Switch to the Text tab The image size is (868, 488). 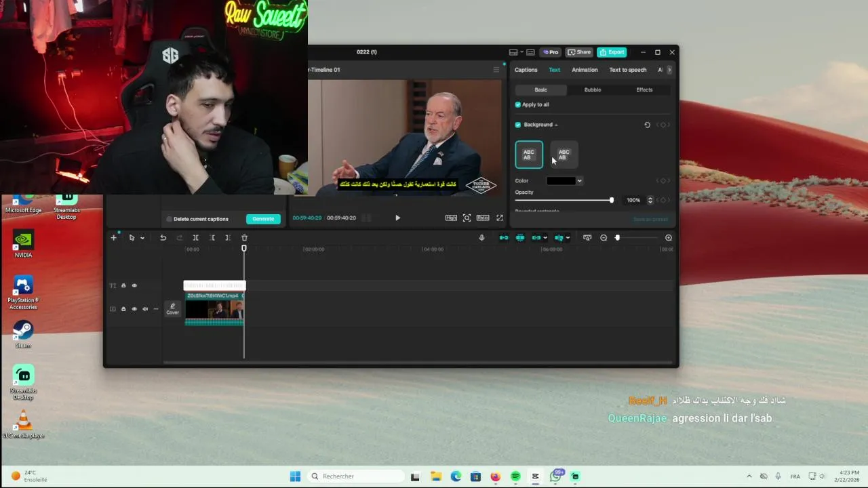tap(555, 70)
